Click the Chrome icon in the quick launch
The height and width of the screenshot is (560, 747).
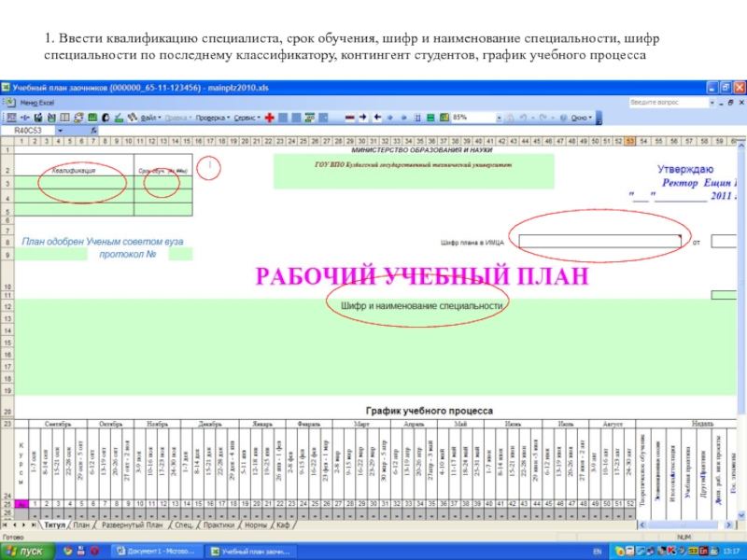tap(67, 551)
